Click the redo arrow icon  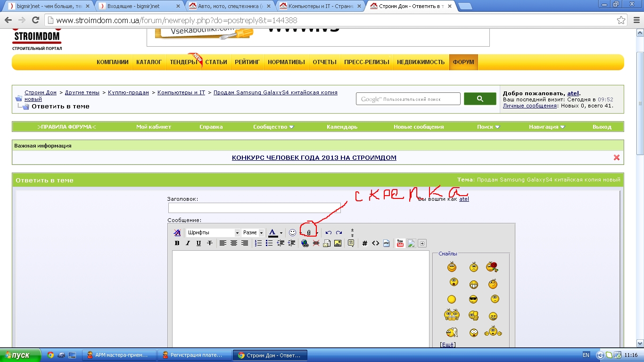point(339,232)
